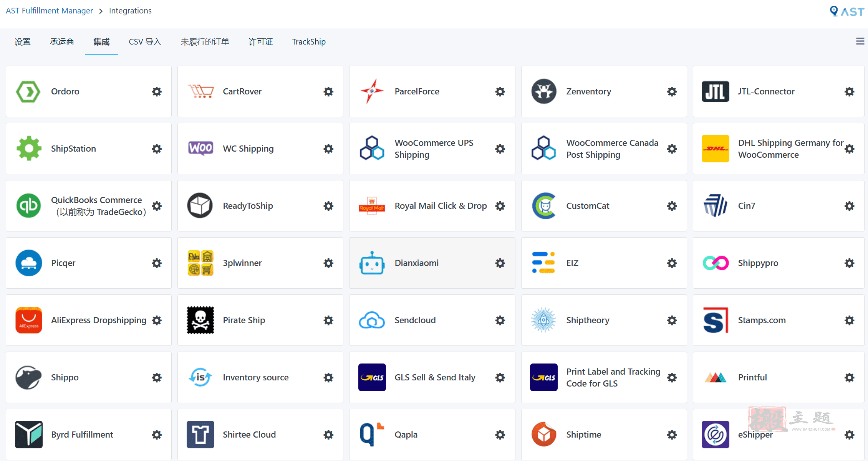
Task: Click the Printful label text
Action: point(752,377)
